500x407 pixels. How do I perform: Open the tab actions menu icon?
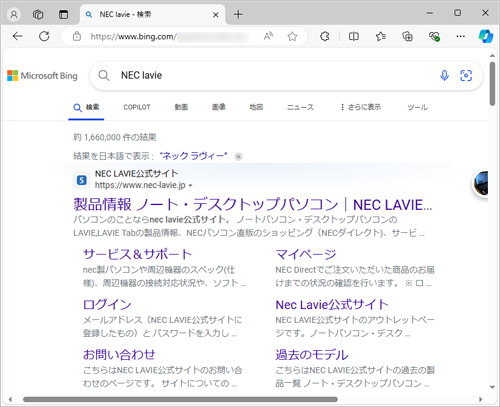(63, 14)
